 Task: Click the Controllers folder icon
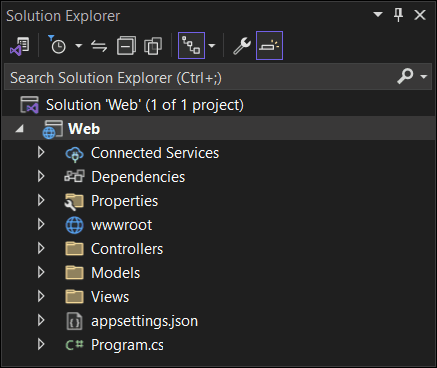coord(74,249)
